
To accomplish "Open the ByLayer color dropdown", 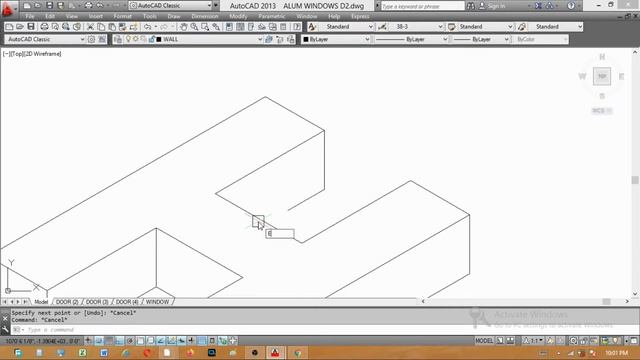I will (367, 39).
